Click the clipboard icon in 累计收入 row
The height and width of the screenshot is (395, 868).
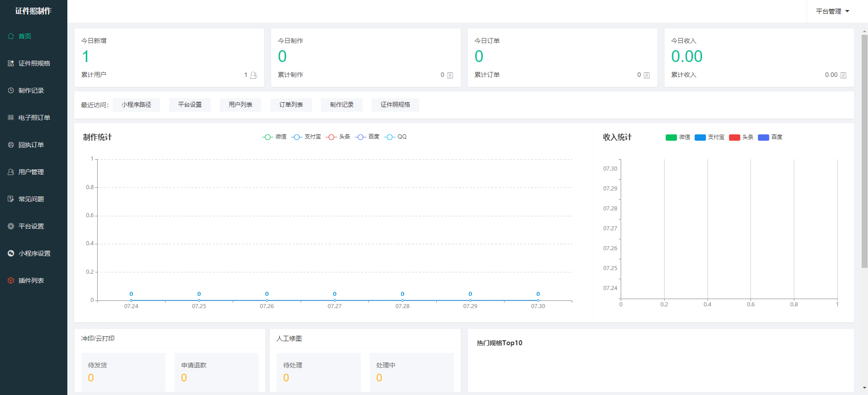pos(843,75)
